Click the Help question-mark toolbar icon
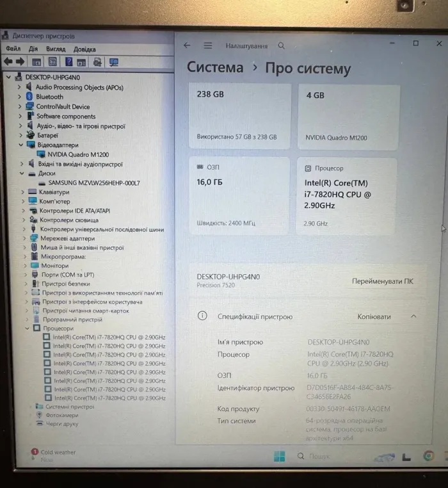The image size is (448, 488). [68, 61]
